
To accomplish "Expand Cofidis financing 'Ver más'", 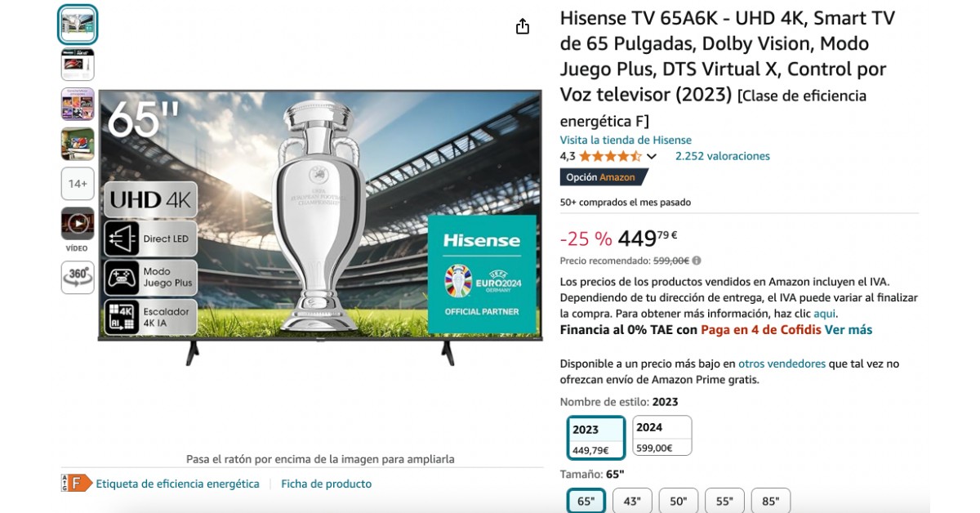I will [848, 330].
